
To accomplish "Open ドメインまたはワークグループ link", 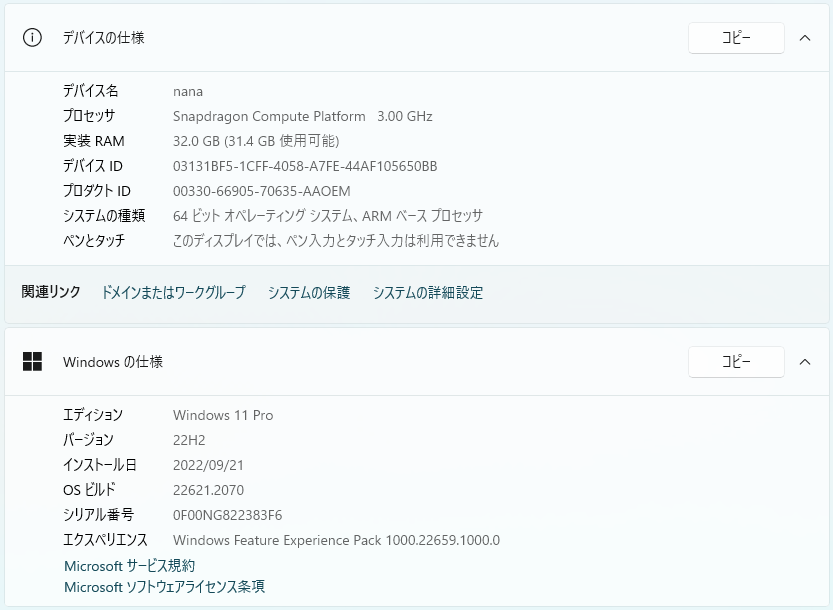I will coord(173,292).
